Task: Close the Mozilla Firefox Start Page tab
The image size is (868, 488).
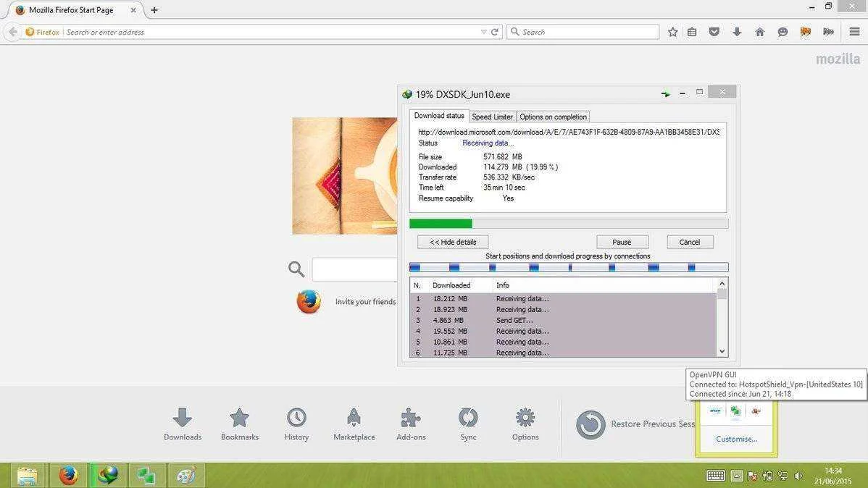Action: [x=133, y=10]
